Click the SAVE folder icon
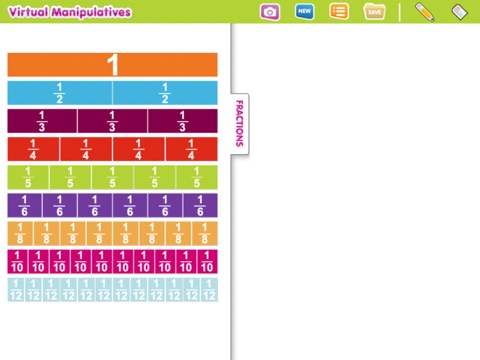Viewport: 480px width, 360px height. (374, 12)
